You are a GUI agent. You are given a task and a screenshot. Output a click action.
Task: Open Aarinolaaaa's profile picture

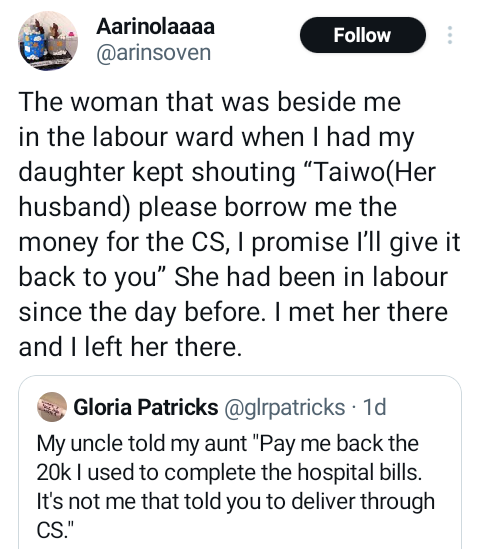coord(48,40)
